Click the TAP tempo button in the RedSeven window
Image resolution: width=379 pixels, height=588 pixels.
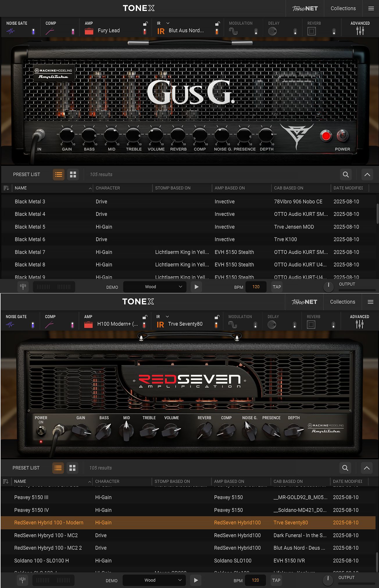click(276, 580)
